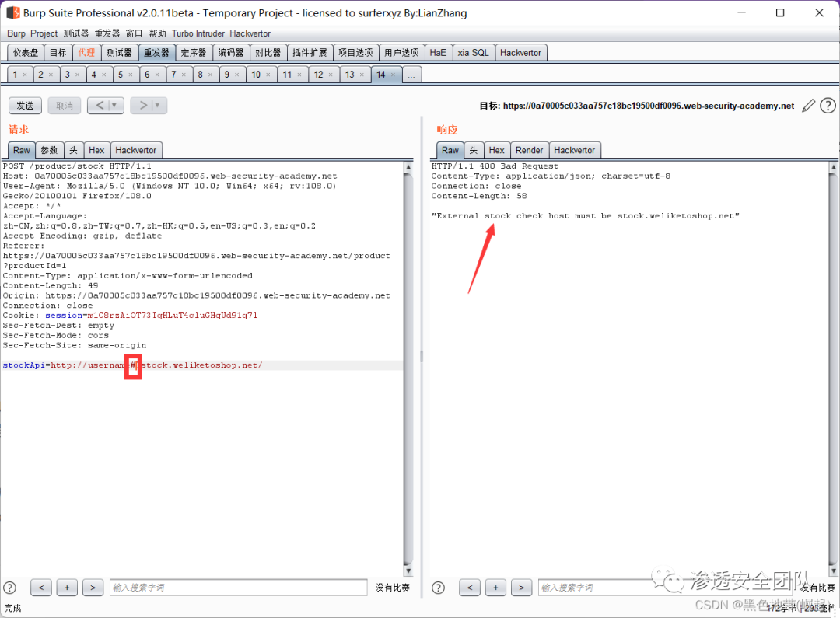Open the Turbo Intruder menu
The height and width of the screenshot is (618, 840).
(198, 33)
